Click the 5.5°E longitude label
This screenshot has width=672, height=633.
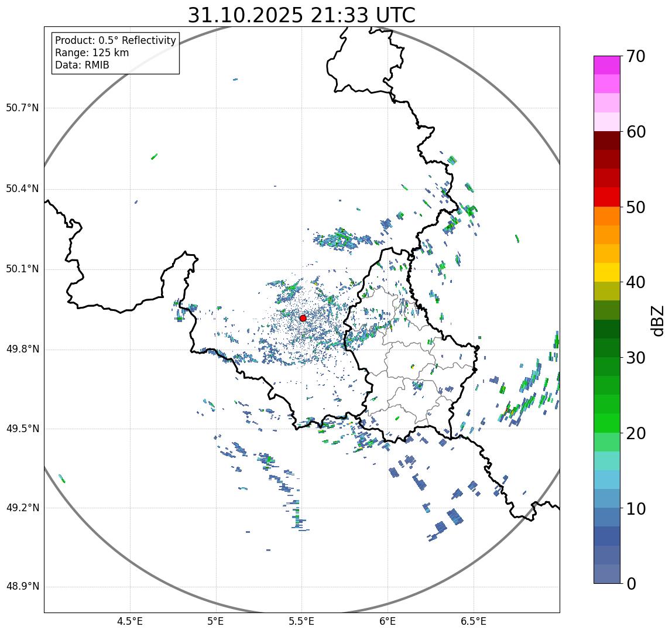[301, 621]
